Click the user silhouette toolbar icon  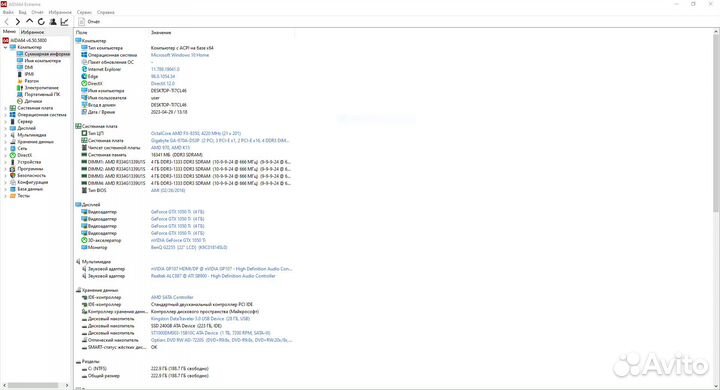coord(53,22)
